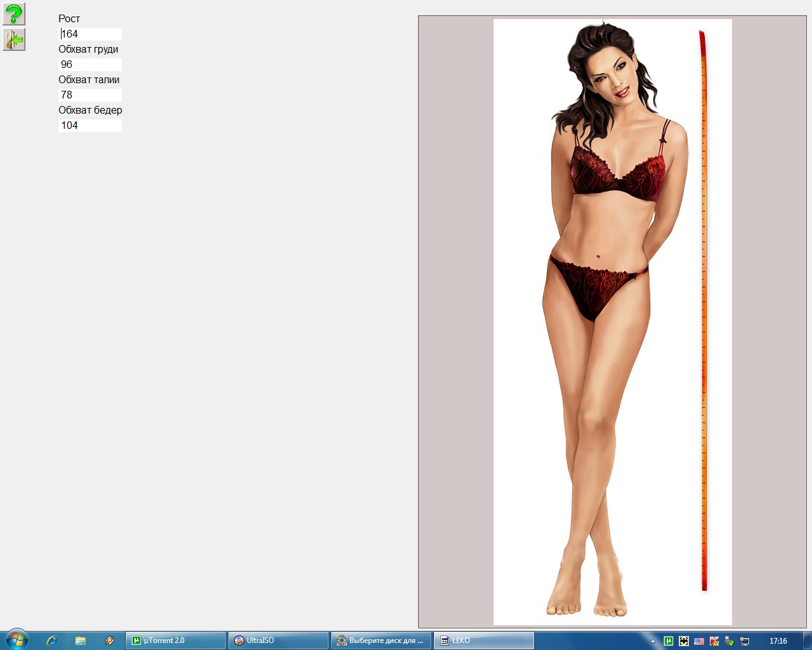Click the taskbar clock showing 17:16
Image resolution: width=812 pixels, height=650 pixels.
pyautogui.click(x=778, y=641)
